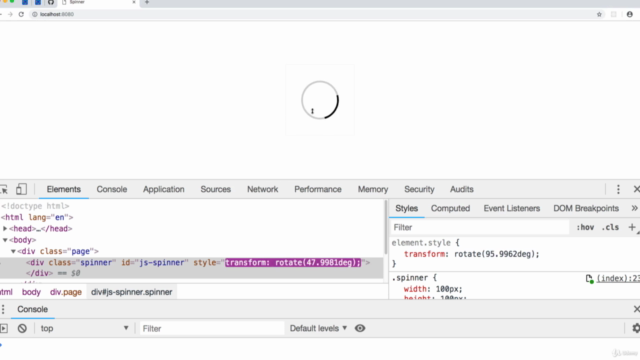Expand the head element node

(5, 229)
